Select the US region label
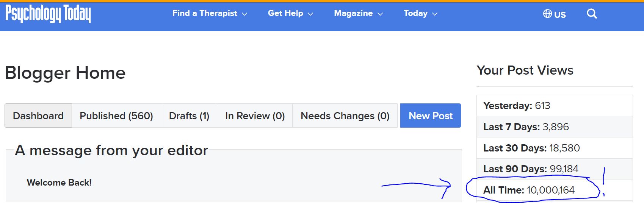The height and width of the screenshot is (203, 644). (560, 15)
